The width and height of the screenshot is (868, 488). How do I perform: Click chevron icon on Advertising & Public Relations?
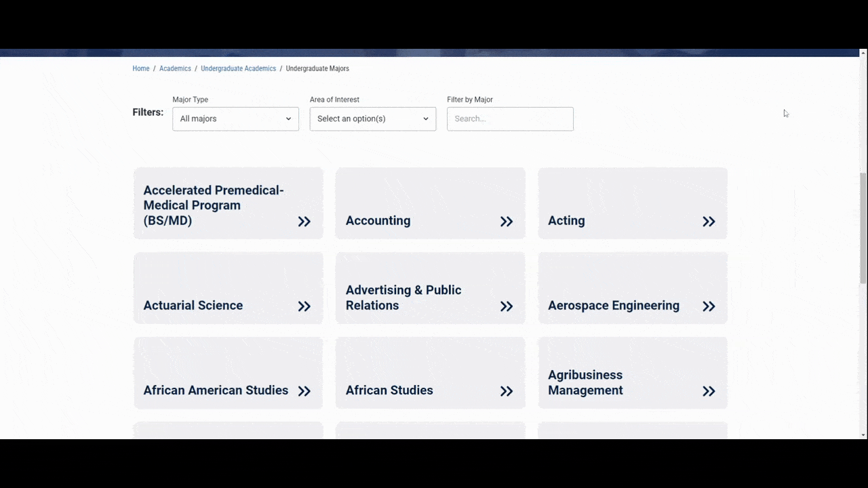507,306
